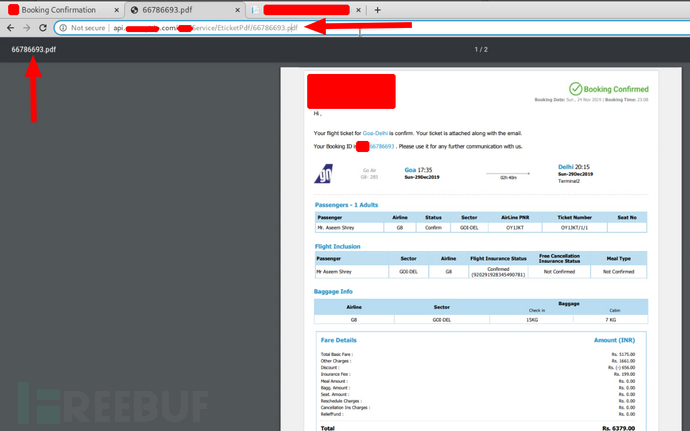Click Mr. Aseem Shrey in the Passengers table
This screenshot has height=431, width=690.
336,228
